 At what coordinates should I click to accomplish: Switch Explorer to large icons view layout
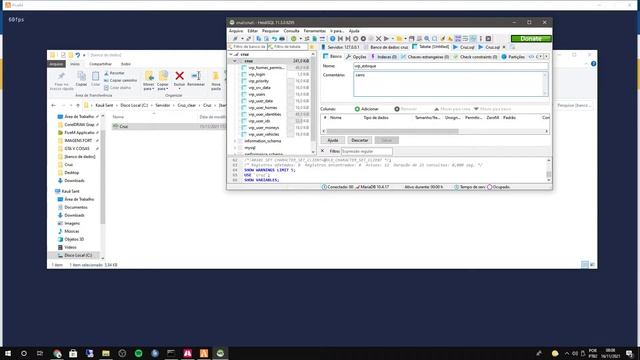click(592, 265)
